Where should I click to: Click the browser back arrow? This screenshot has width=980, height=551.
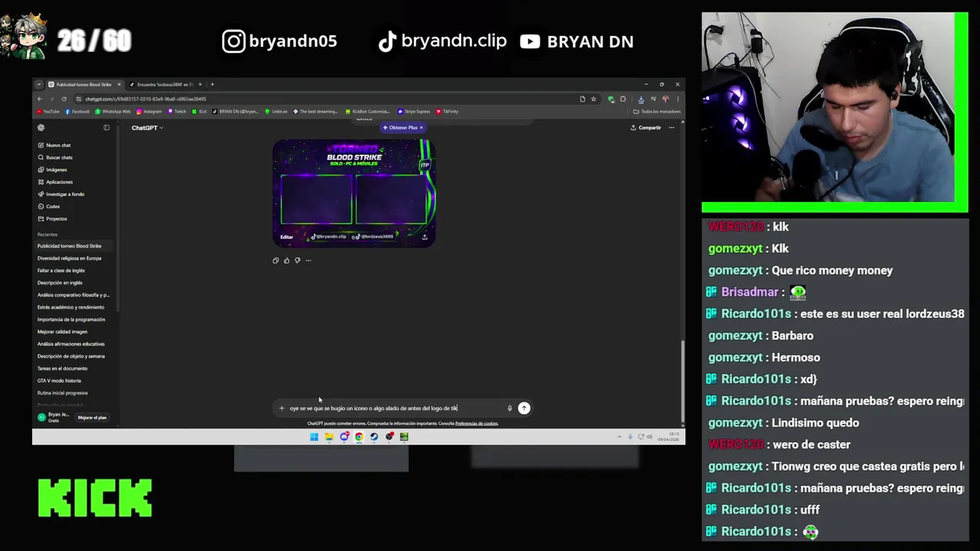(40, 99)
